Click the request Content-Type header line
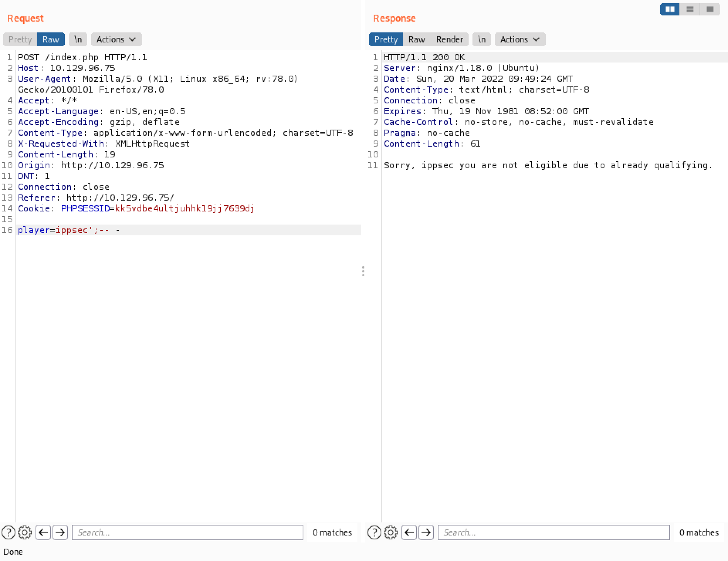 [x=185, y=133]
